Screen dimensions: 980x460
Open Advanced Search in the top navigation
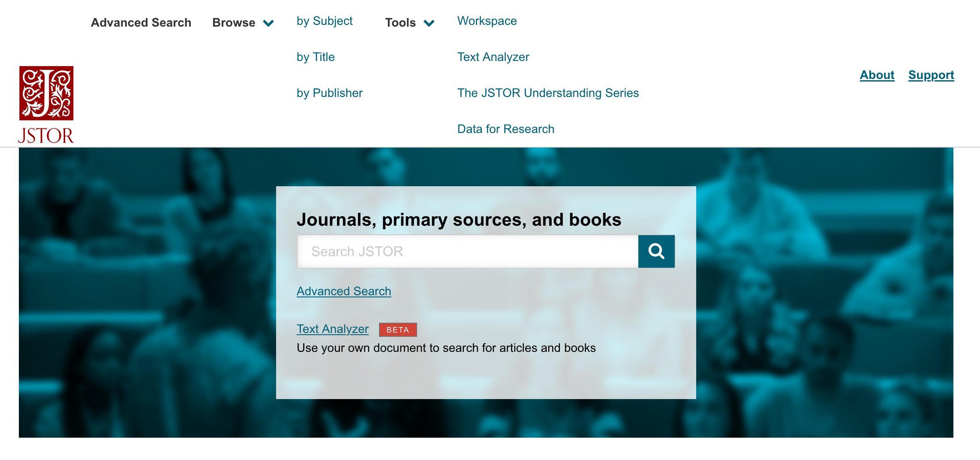pos(141,22)
